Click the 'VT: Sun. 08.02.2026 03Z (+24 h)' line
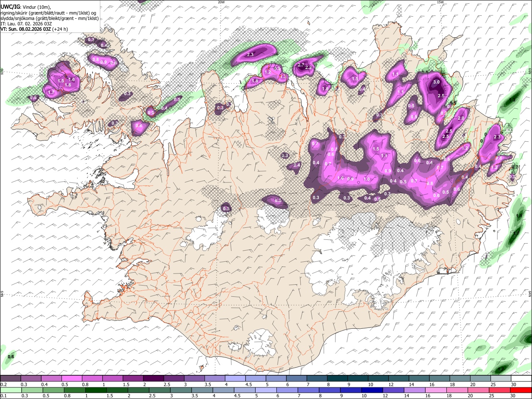 tap(34, 29)
